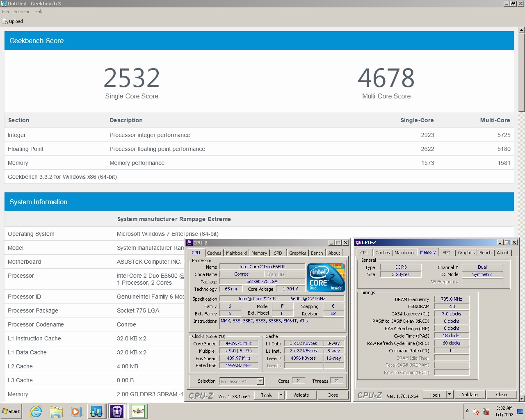Open the Help menu

click(x=39, y=11)
